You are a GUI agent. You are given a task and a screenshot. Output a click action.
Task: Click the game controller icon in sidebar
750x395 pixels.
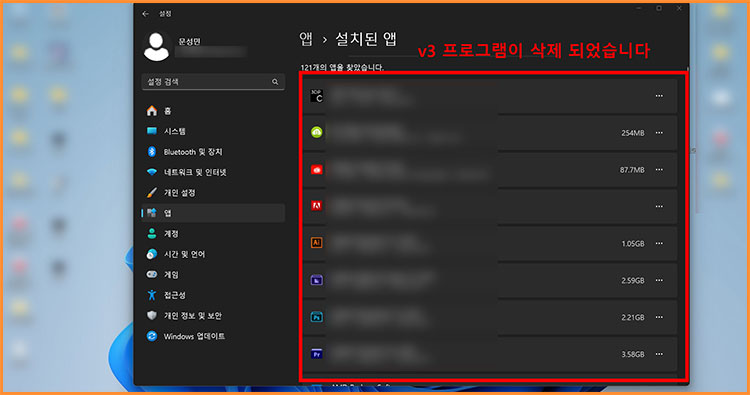(152, 274)
